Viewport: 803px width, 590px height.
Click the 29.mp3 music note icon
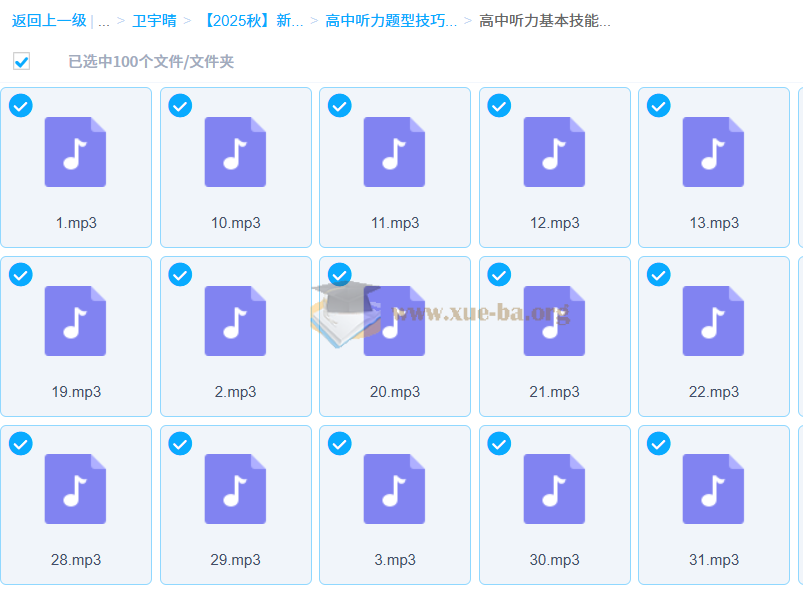pos(235,489)
